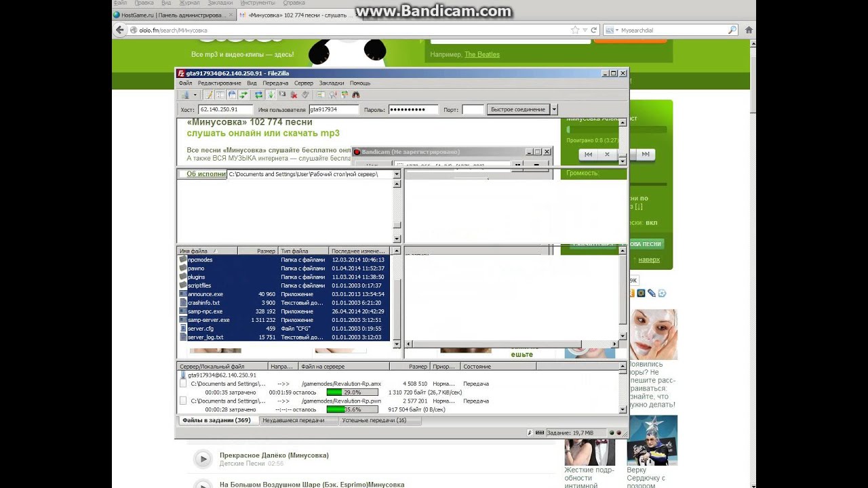Click cancel current operation icon
This screenshot has height=488, width=868.
(x=282, y=95)
